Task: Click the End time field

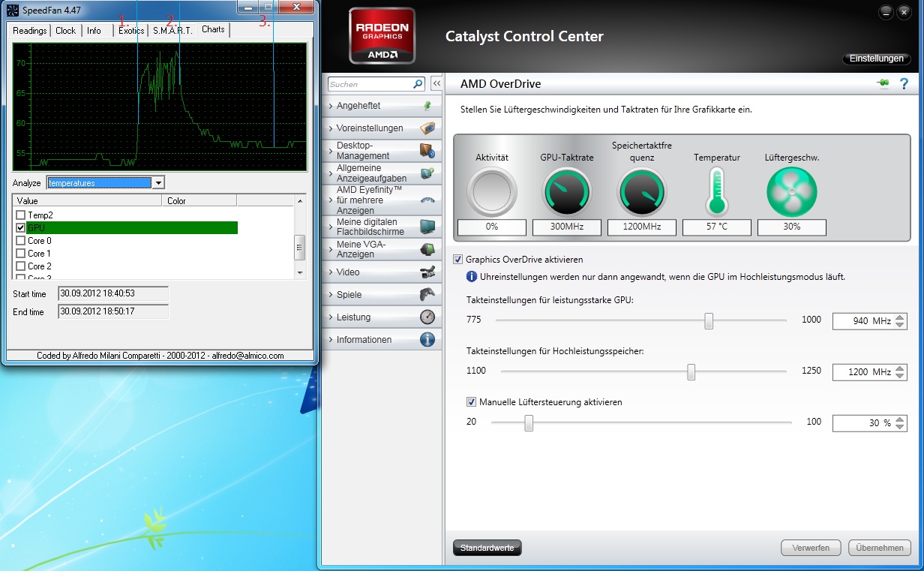Action: (113, 311)
